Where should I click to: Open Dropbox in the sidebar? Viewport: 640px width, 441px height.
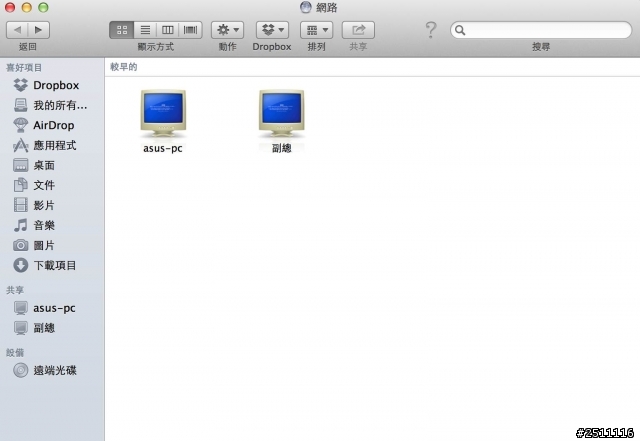(52, 85)
